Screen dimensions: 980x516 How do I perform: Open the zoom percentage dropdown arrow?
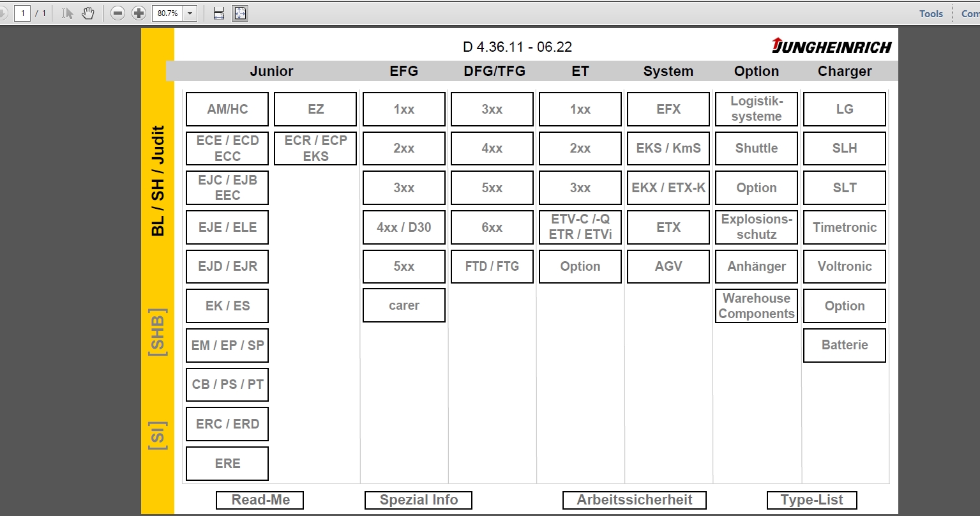pos(190,13)
